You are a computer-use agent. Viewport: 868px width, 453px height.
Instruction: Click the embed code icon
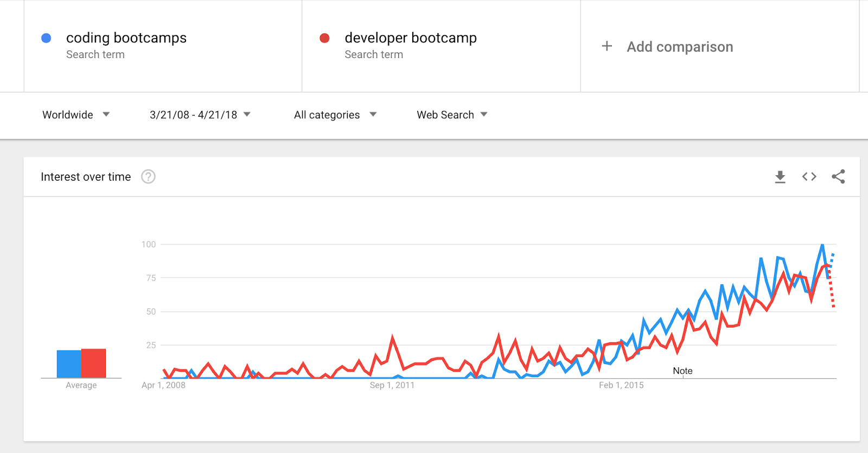point(809,177)
